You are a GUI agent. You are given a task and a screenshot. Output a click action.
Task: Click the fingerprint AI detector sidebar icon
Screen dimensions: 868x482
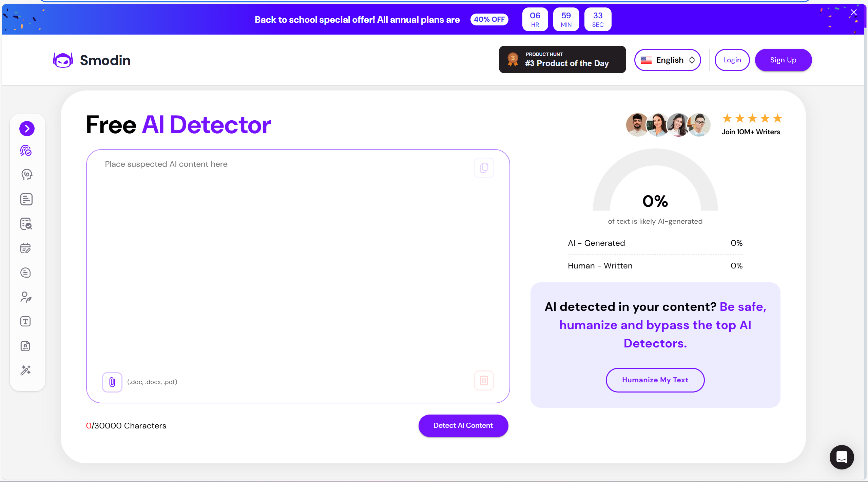tap(26, 150)
